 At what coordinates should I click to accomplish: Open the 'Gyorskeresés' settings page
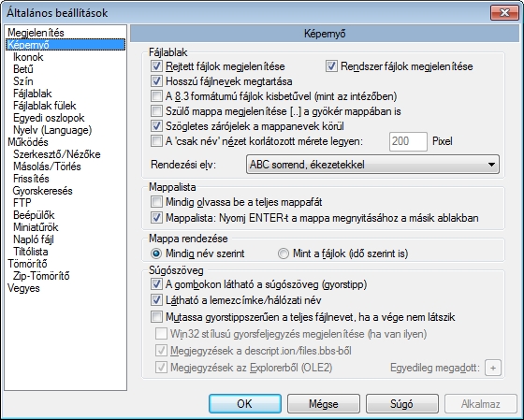click(x=42, y=191)
